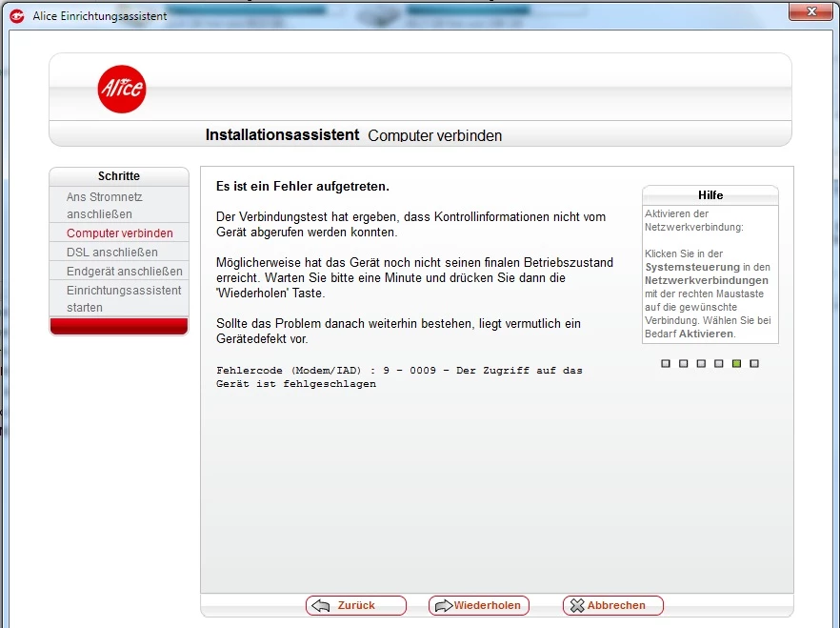Select step Endgerät anschließen

119,272
